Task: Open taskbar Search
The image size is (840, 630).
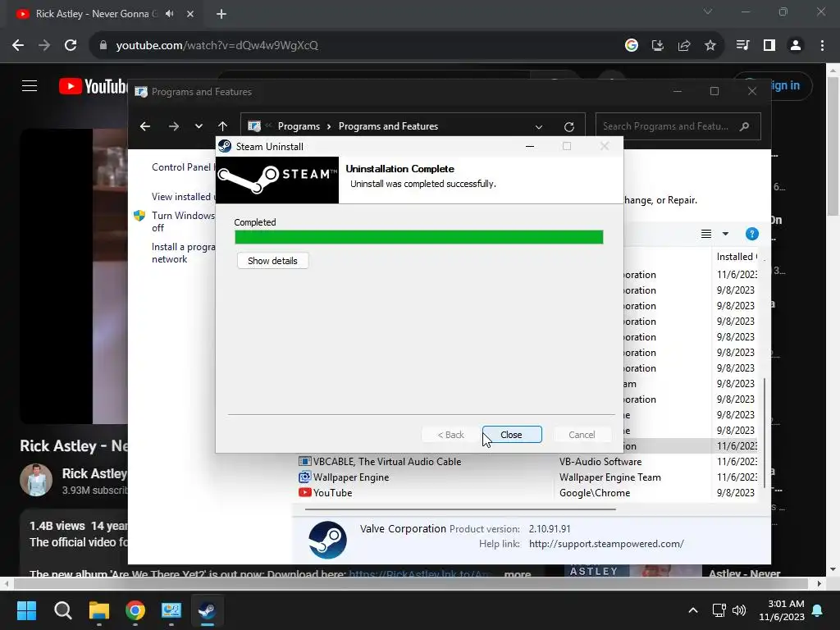Action: pos(62,610)
